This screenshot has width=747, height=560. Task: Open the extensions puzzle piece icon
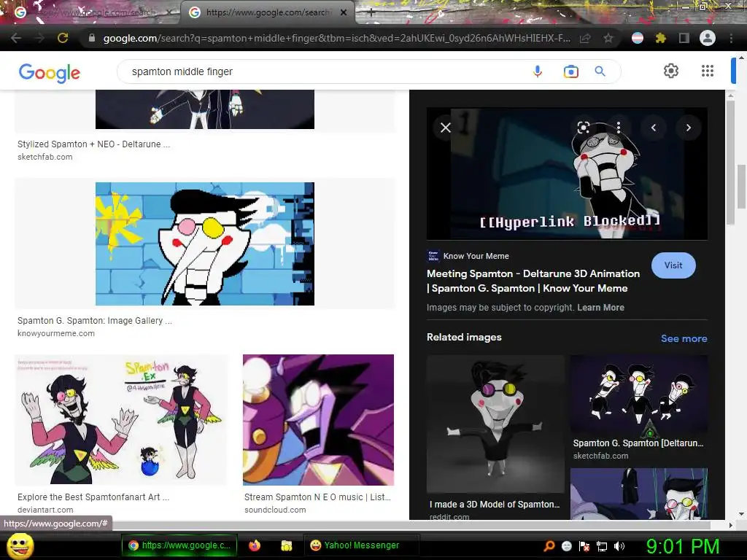[660, 38]
